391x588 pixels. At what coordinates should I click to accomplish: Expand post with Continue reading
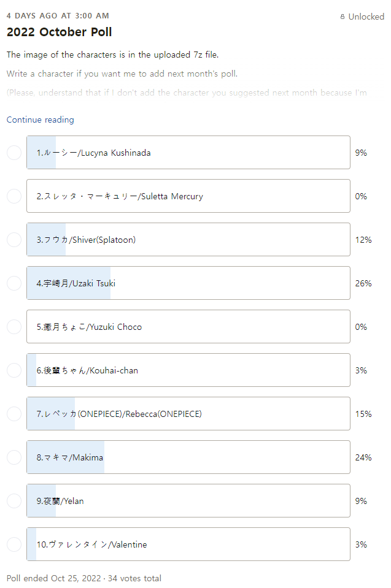coord(40,120)
